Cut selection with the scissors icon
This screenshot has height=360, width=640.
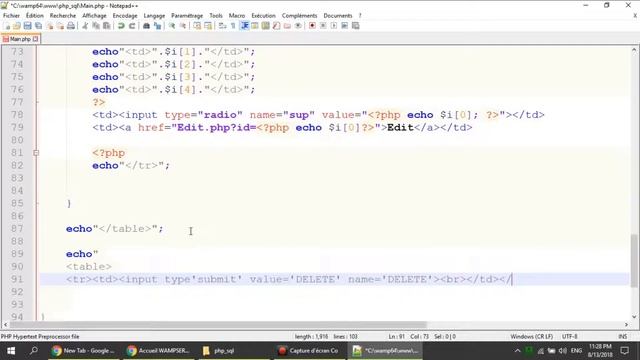[x=85, y=26]
